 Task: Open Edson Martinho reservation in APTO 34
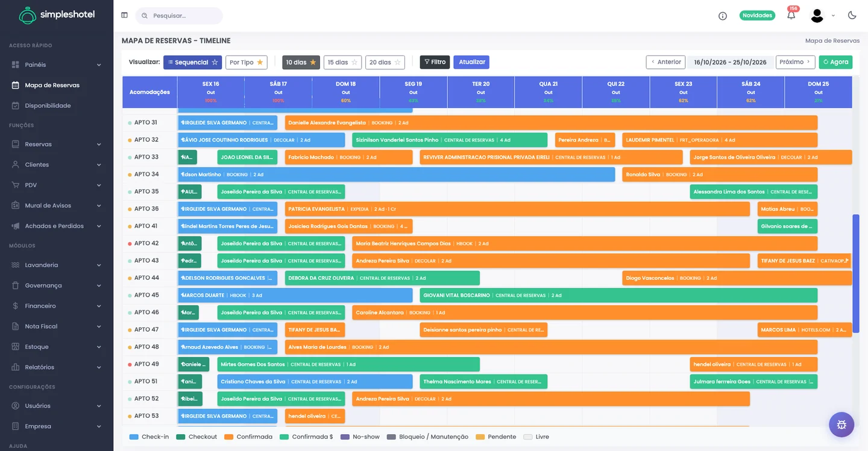point(397,174)
